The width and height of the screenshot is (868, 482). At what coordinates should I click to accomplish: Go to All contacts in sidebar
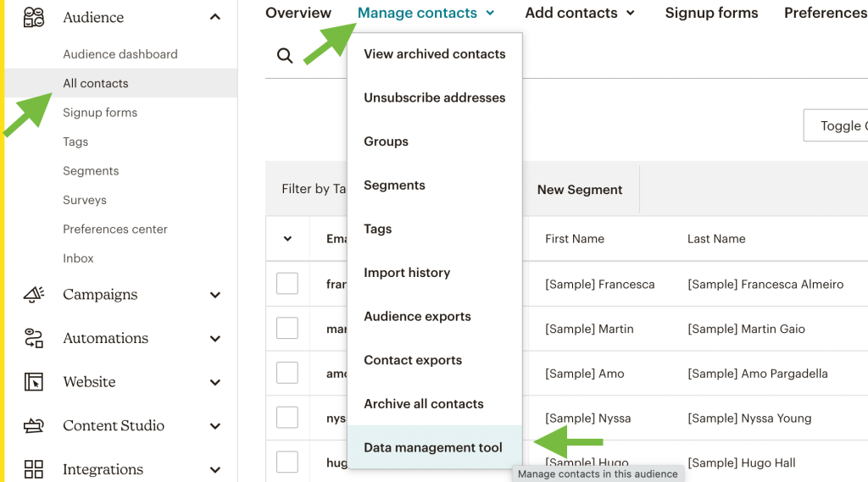coord(96,83)
